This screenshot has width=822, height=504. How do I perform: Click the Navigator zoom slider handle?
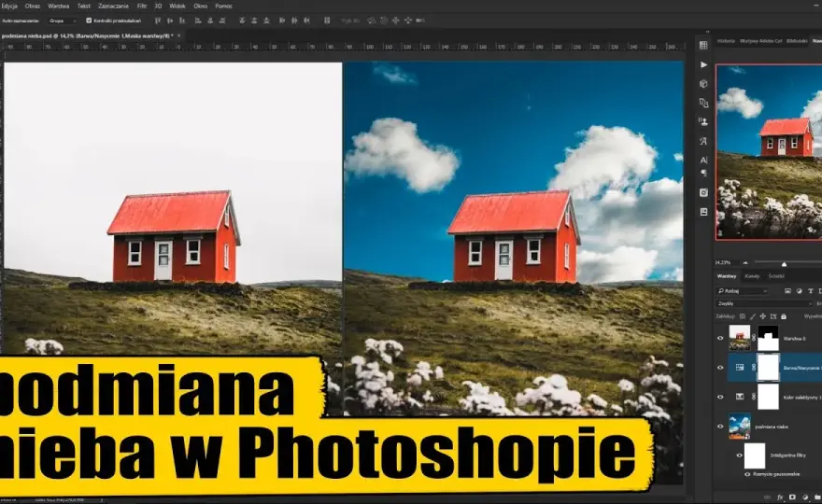pyautogui.click(x=784, y=264)
